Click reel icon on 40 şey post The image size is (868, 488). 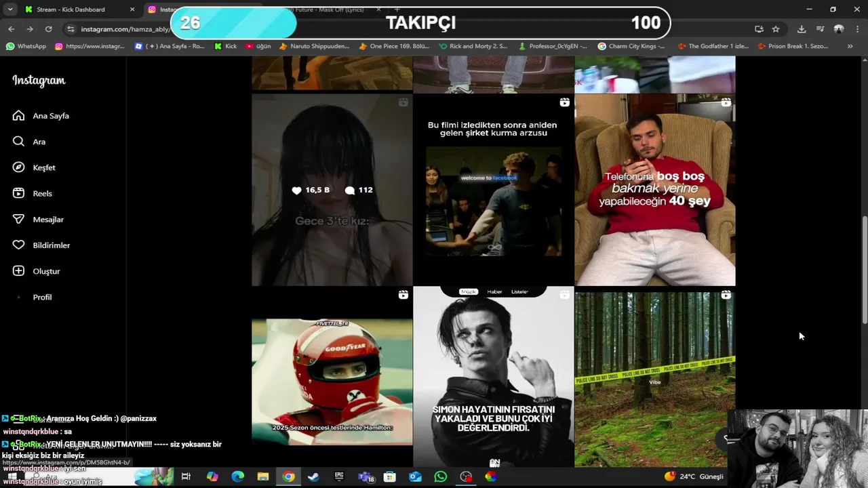(x=726, y=102)
